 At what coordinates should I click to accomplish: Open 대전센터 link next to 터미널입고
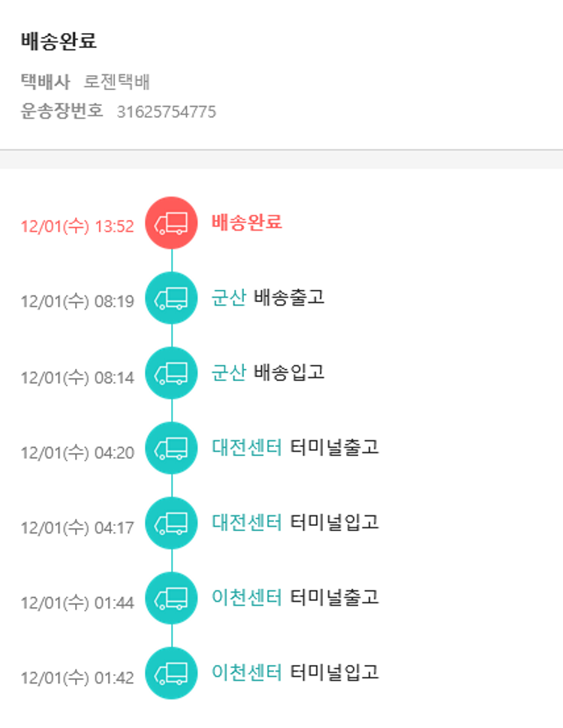247,523
